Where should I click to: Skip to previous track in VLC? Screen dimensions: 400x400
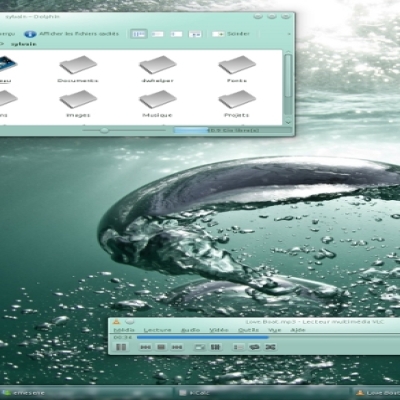pyautogui.click(x=145, y=347)
